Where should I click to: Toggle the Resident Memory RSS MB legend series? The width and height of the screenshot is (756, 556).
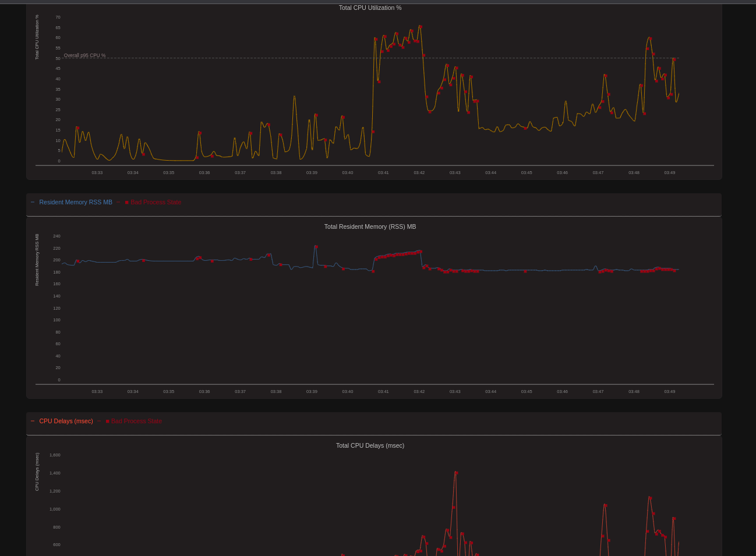point(76,202)
